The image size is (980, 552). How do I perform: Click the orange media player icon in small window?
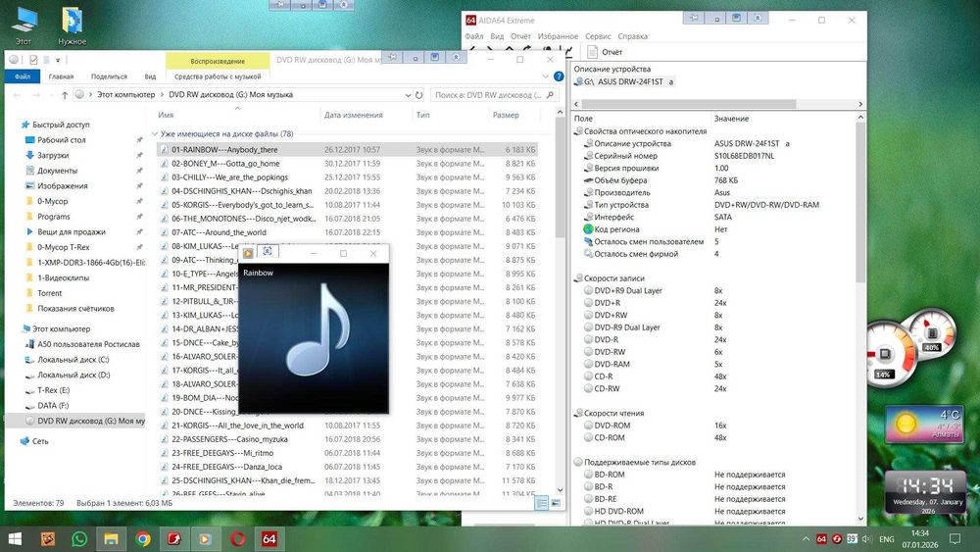coord(248,253)
